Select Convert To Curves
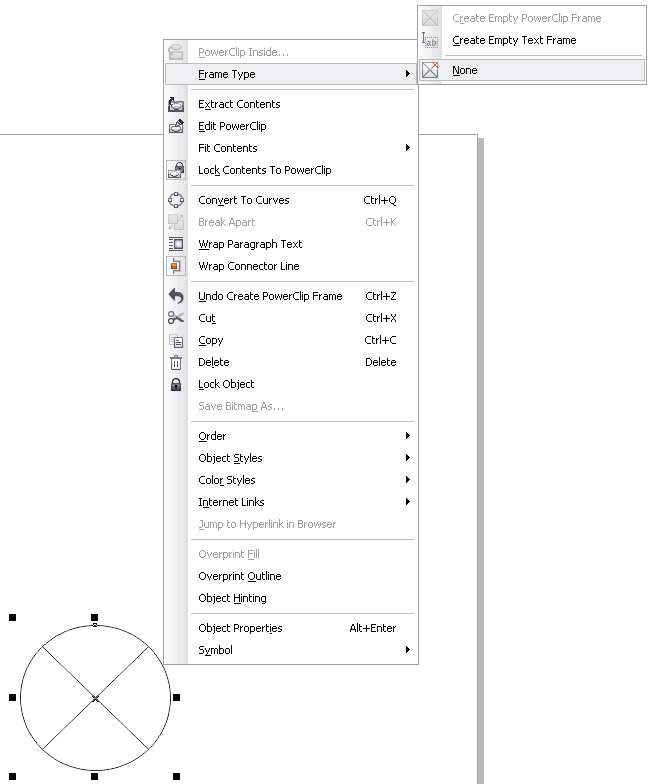The height and width of the screenshot is (784, 652). 291,200
